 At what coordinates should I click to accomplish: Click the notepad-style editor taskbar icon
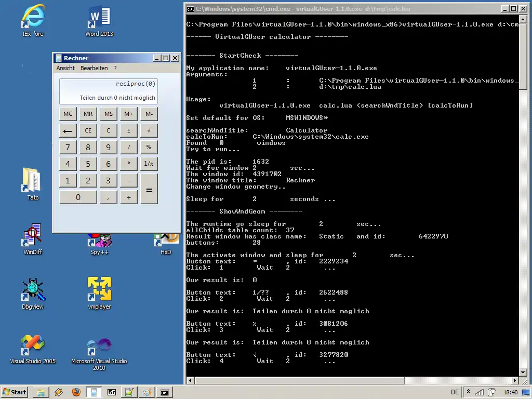pyautogui.click(x=129, y=393)
